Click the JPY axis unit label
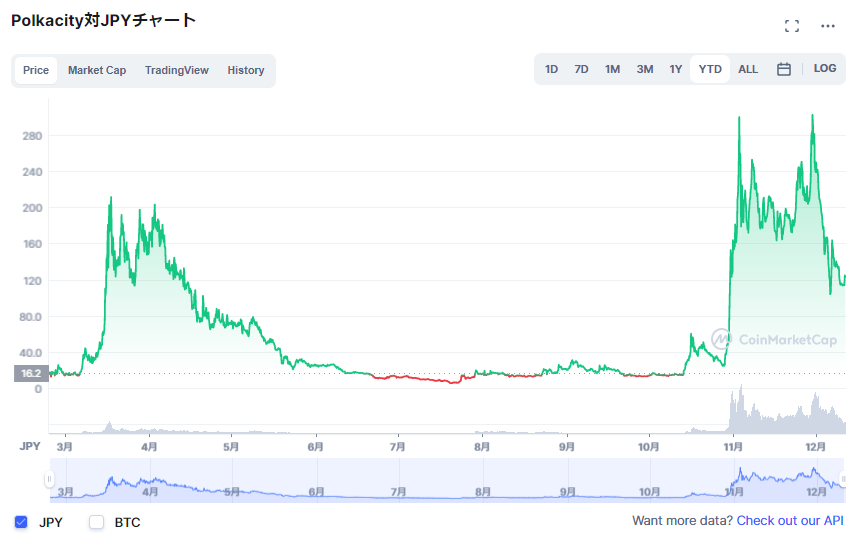 (x=30, y=446)
